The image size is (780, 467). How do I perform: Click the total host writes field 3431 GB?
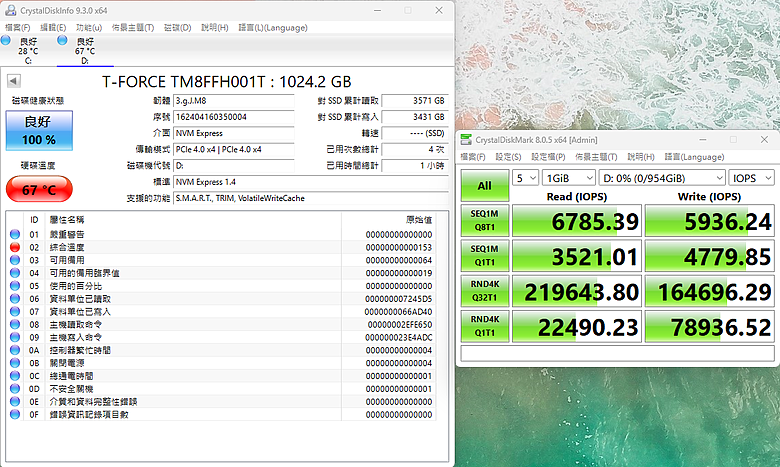(415, 117)
